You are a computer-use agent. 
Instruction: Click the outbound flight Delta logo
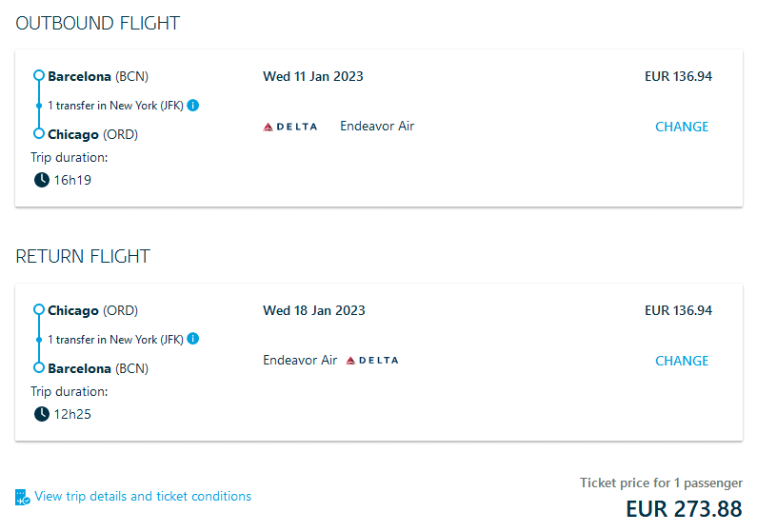point(290,127)
